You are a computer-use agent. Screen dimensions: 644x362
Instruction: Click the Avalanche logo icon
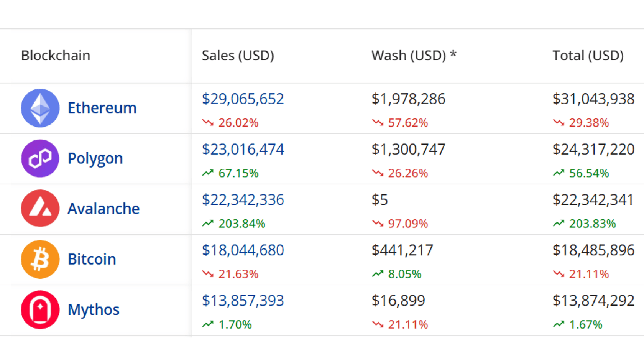40,209
